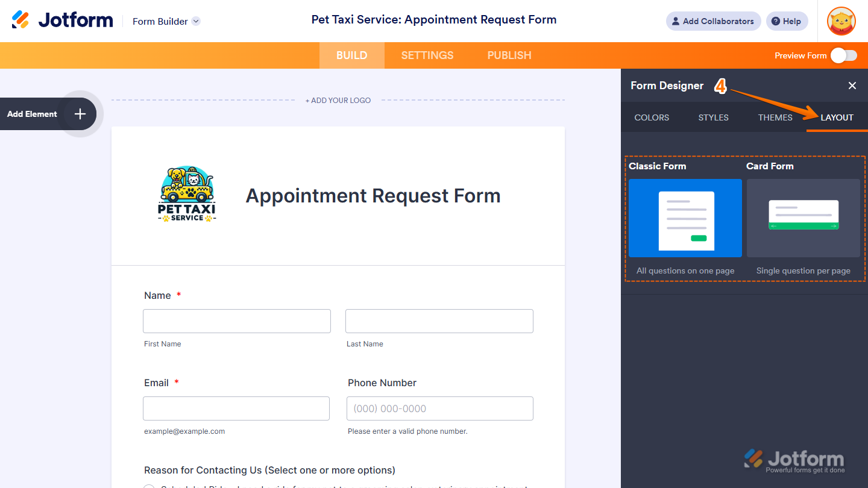Click the First Name input field
The image size is (868, 488).
236,321
